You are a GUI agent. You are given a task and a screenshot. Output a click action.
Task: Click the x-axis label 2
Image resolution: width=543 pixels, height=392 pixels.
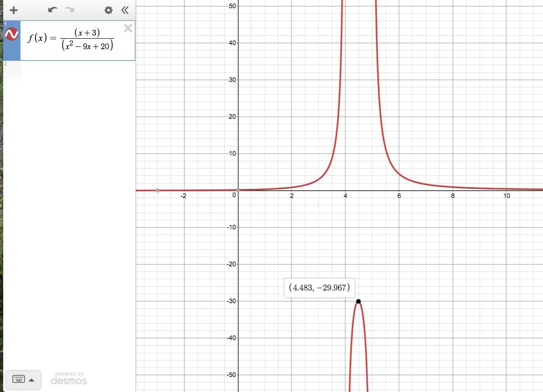click(x=292, y=196)
